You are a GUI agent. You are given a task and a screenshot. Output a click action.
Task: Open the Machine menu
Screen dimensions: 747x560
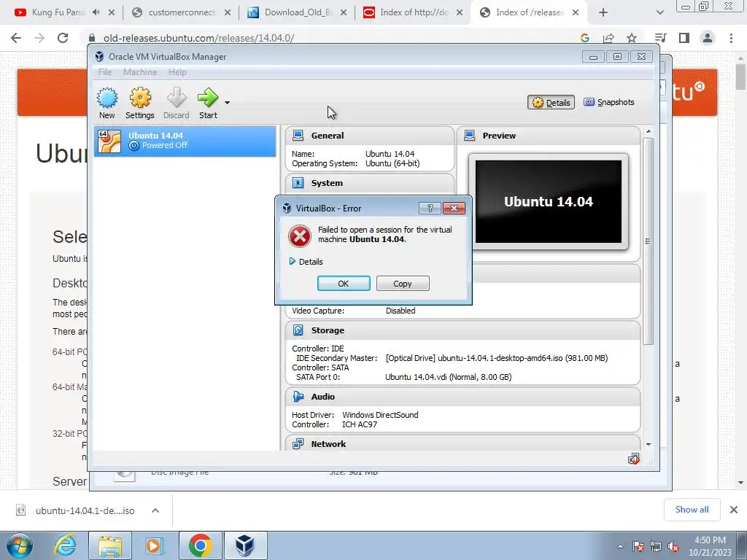pos(140,72)
